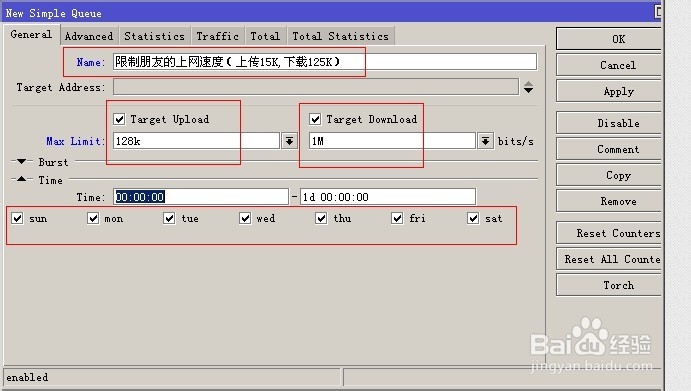Click the end time 1d 00:00:00 field
This screenshot has width=691, height=391.
pyautogui.click(x=388, y=197)
